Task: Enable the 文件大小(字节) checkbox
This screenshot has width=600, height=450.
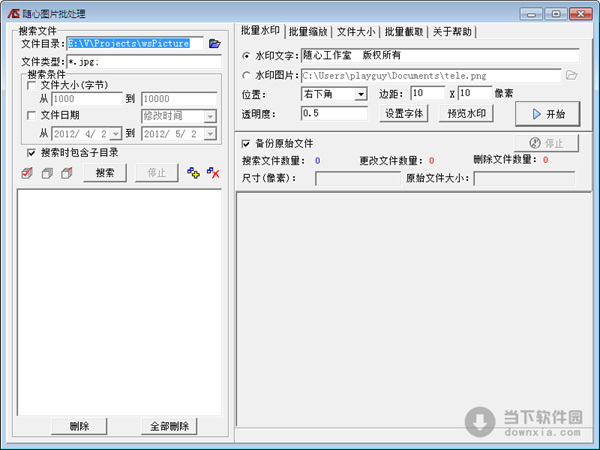Action: tap(33, 86)
